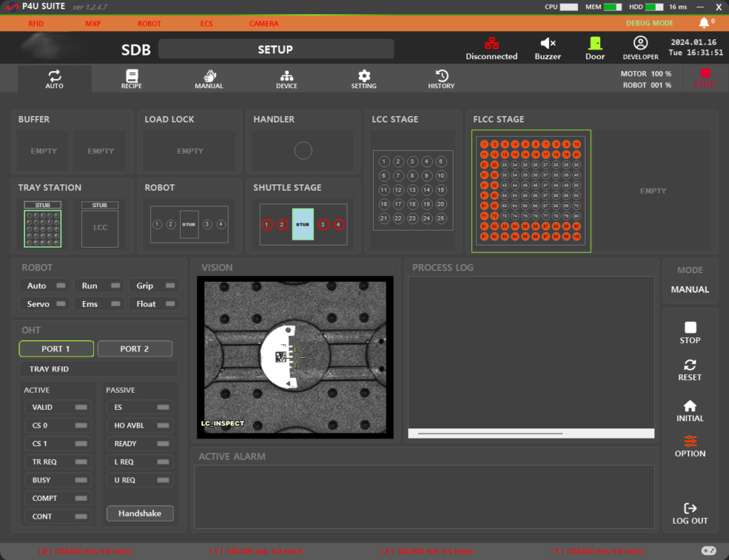Viewport: 729px width, 560px height.
Task: Select the PORT 2 button
Action: 135,349
